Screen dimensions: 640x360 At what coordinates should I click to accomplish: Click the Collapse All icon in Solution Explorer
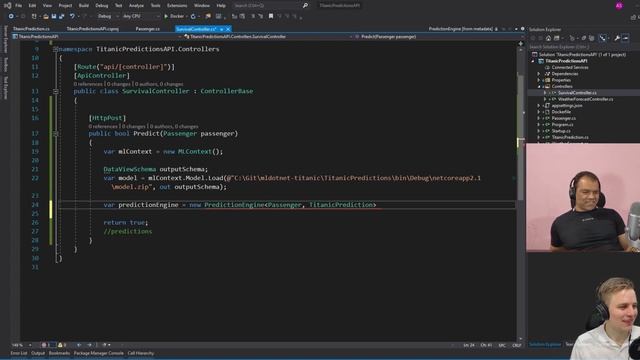tap(584, 38)
